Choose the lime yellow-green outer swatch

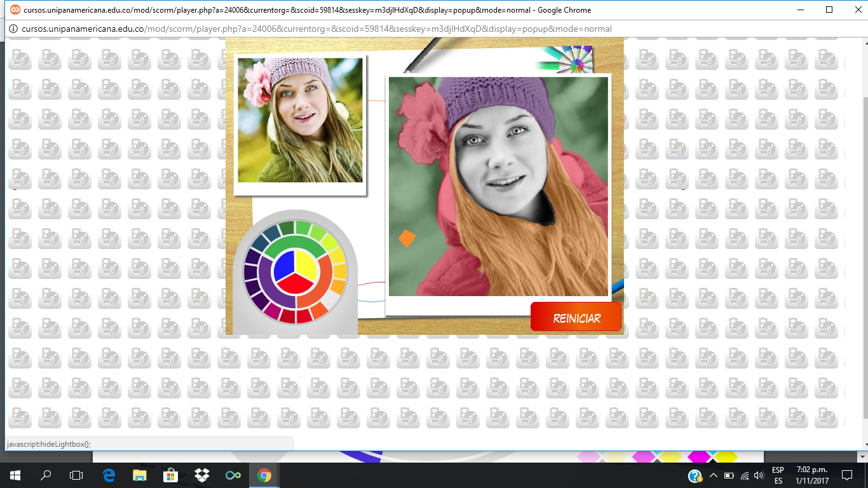point(330,242)
